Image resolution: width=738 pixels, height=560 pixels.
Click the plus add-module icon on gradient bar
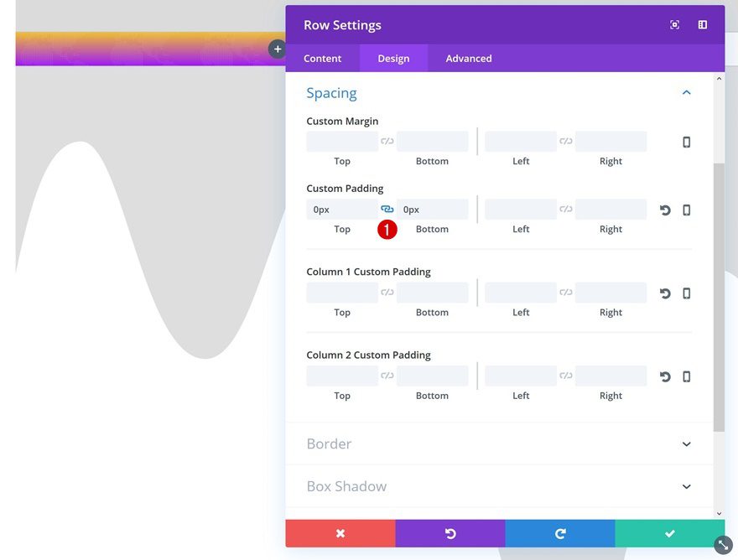[278, 49]
